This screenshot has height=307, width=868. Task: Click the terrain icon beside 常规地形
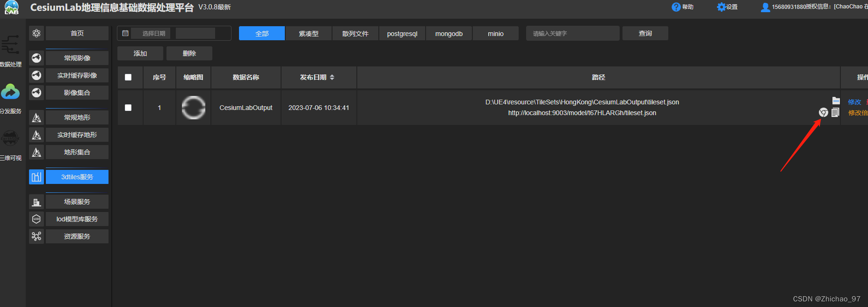pyautogui.click(x=36, y=117)
